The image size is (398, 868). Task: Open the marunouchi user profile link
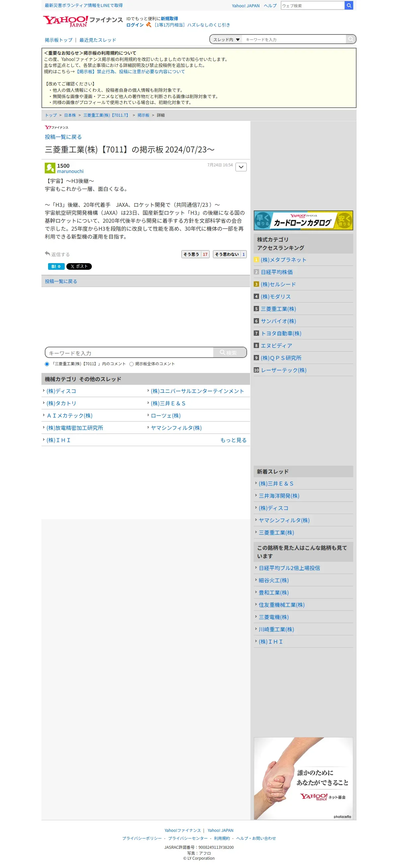coord(70,171)
